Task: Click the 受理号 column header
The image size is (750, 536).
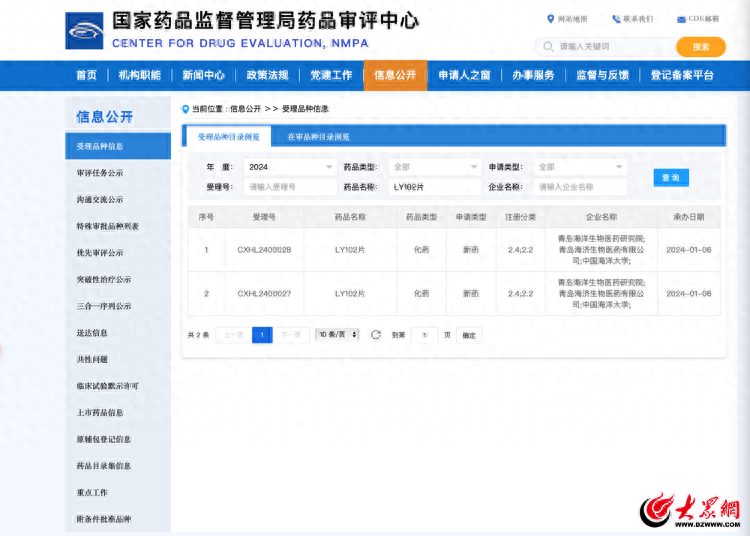Action: click(x=264, y=217)
